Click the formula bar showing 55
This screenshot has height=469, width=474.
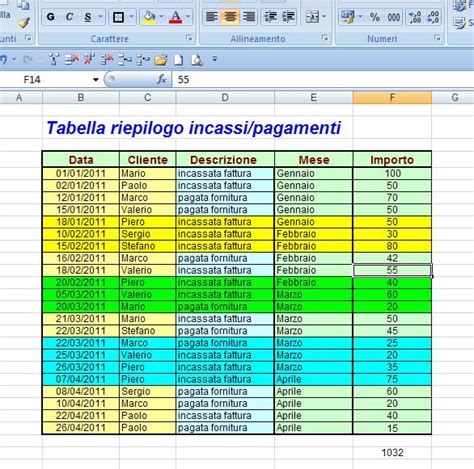pos(323,80)
